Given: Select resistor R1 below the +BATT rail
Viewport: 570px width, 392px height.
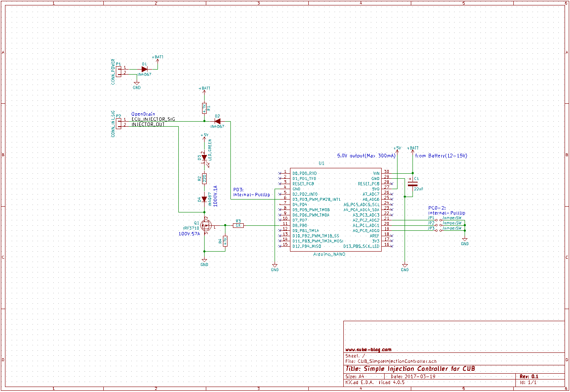Looking at the screenshot, I should pyautogui.click(x=204, y=108).
